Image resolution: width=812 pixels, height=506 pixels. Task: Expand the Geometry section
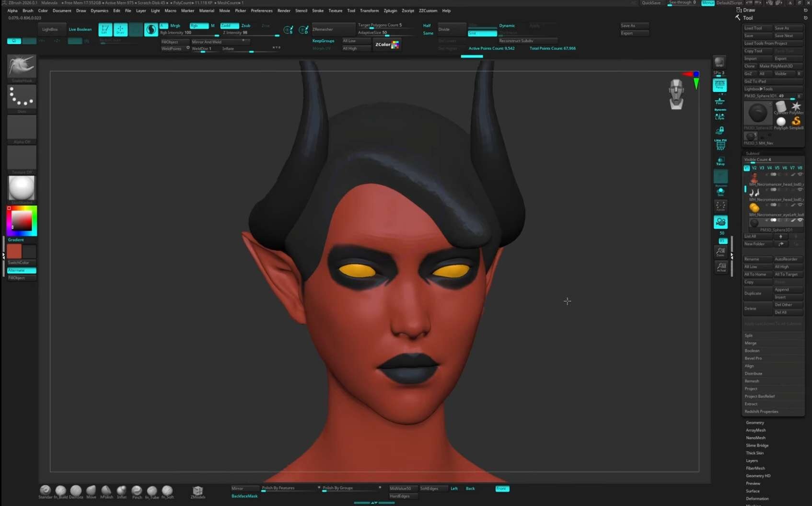coord(754,423)
